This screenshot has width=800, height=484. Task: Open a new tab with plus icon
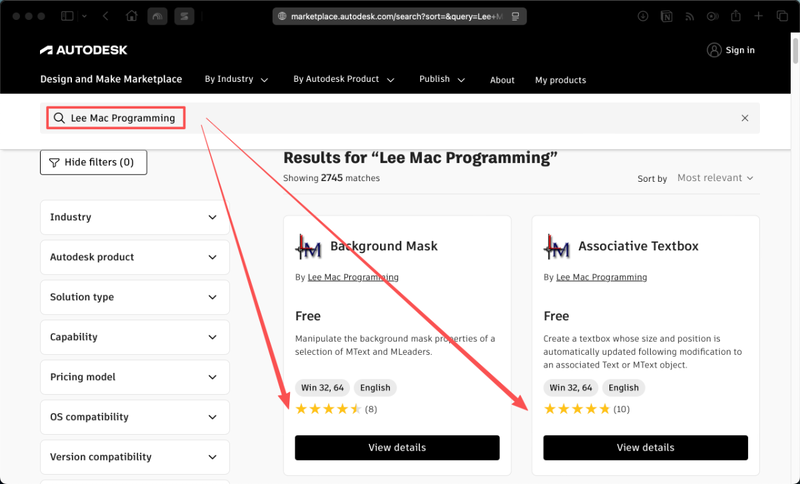tap(759, 16)
